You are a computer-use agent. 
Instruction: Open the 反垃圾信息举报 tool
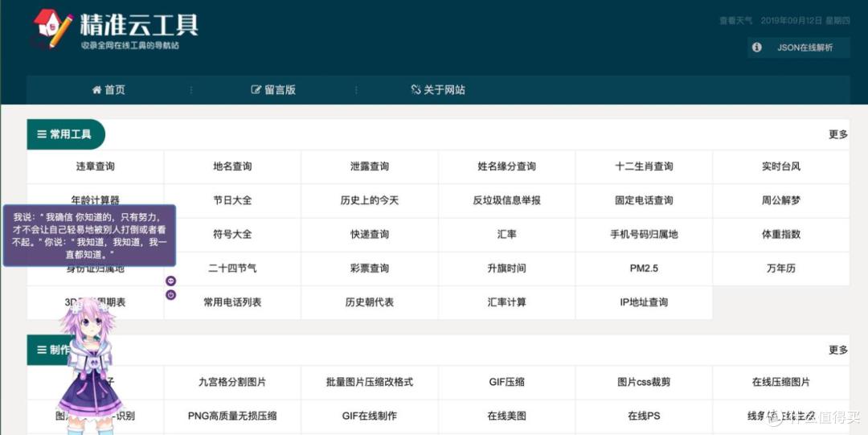(x=506, y=200)
